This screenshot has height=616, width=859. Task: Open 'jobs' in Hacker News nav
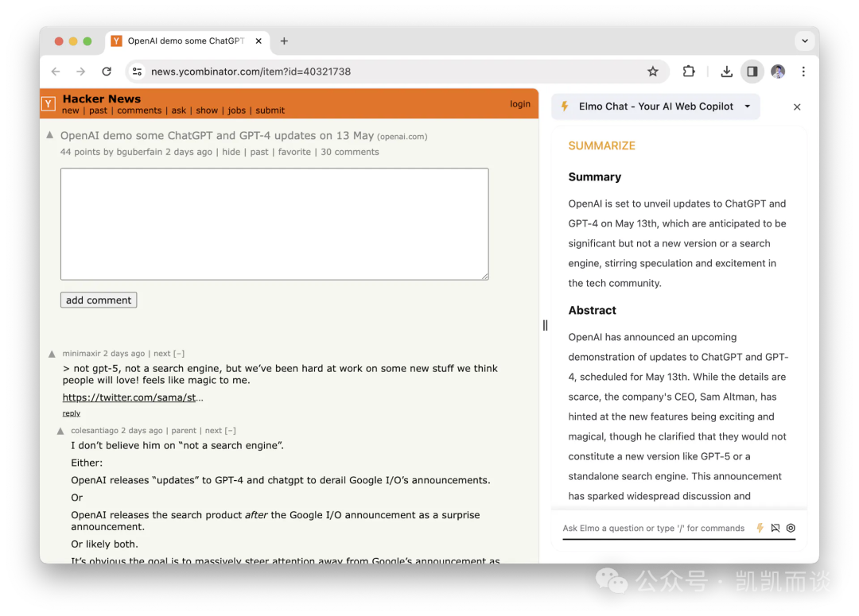point(237,110)
